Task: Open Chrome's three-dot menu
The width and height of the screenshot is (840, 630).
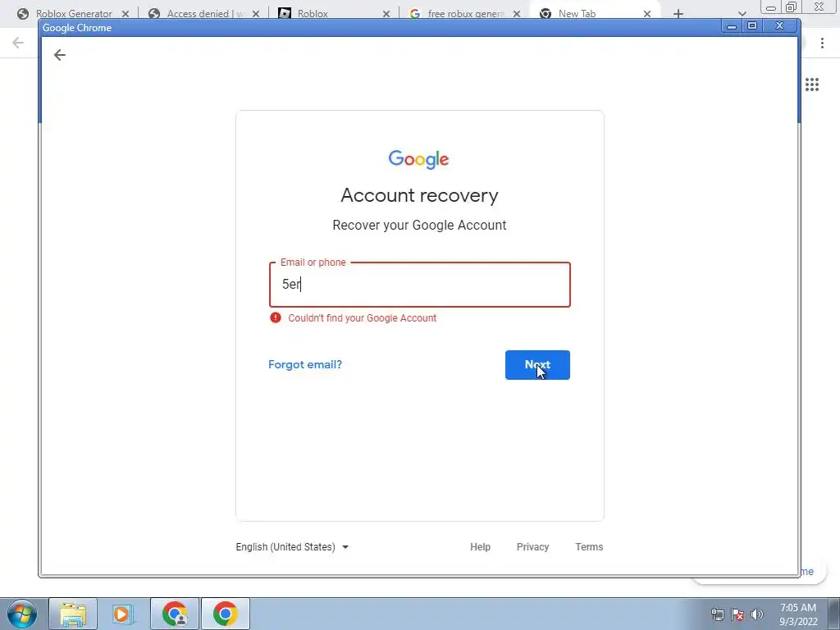Action: tap(822, 43)
